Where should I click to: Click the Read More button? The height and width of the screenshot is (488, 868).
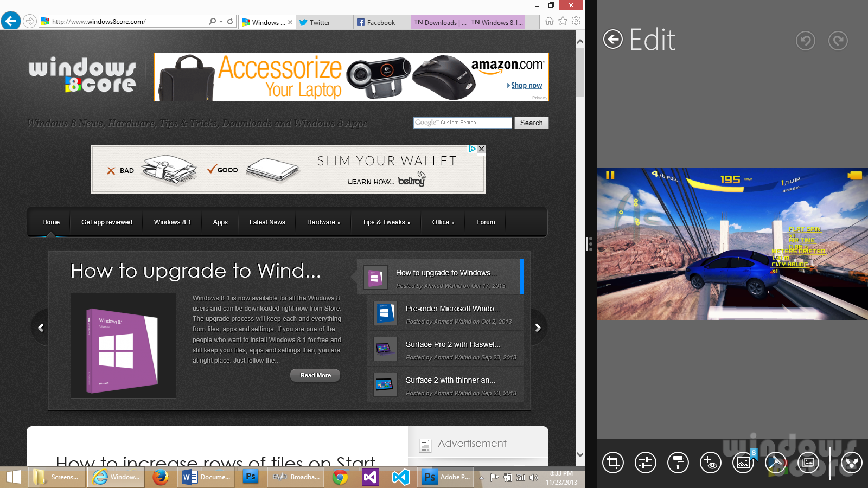[x=315, y=375]
